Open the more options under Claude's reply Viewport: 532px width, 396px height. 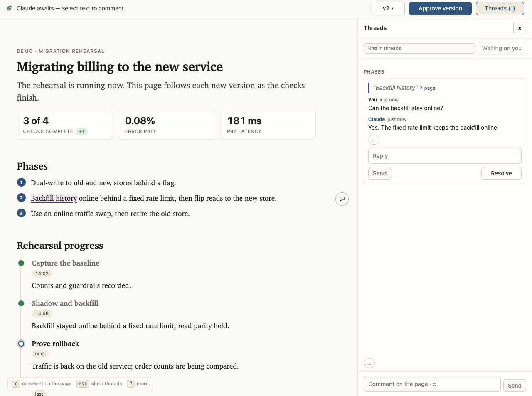[374, 140]
